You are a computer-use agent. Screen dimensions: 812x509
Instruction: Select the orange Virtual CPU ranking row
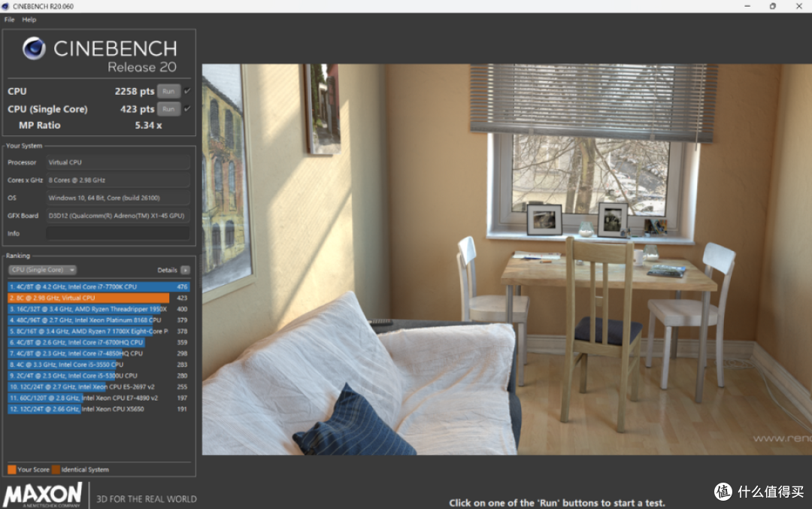(x=98, y=298)
